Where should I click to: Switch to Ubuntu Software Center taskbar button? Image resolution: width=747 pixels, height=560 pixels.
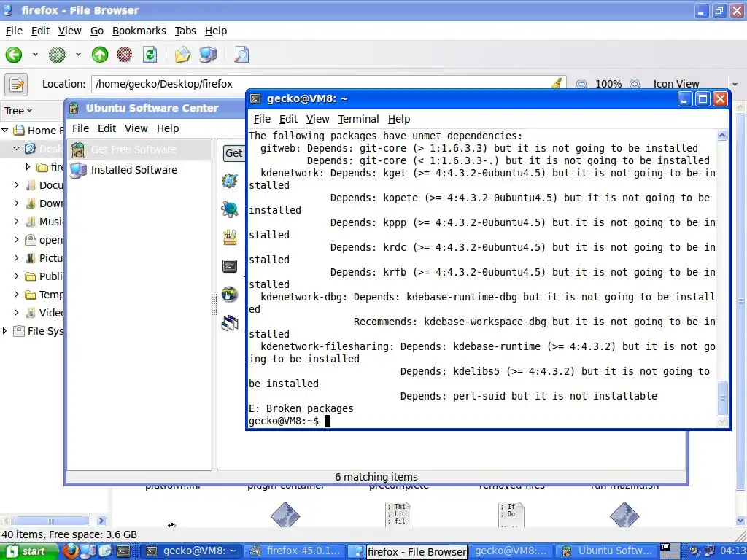click(x=606, y=551)
